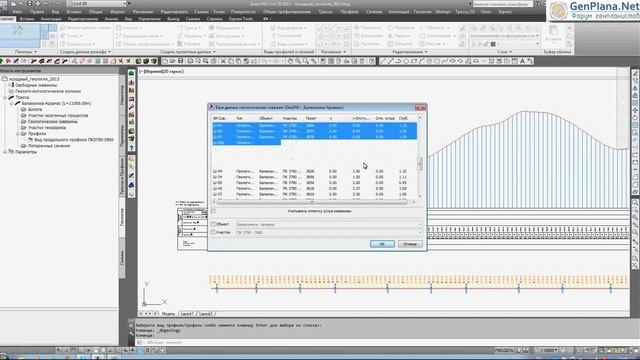Select 'Геологические скважины' in the tree
Image resolution: width=640 pixels, height=360 pixels.
[53, 121]
